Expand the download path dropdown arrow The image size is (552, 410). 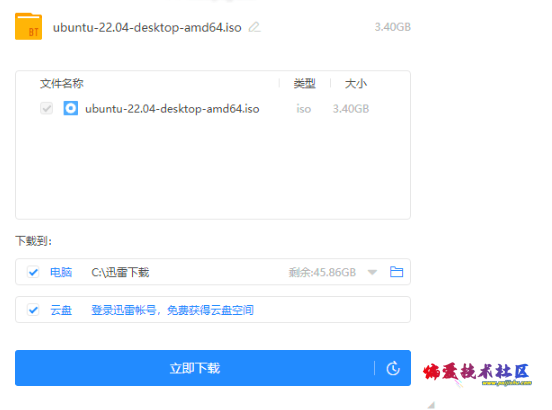pos(372,272)
